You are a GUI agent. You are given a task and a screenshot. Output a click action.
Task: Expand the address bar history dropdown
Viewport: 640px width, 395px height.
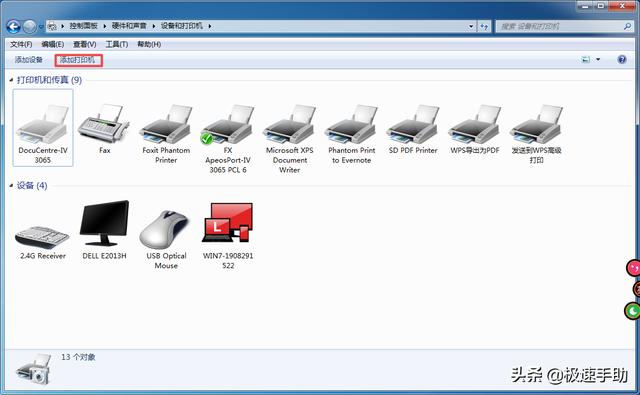coord(471,26)
